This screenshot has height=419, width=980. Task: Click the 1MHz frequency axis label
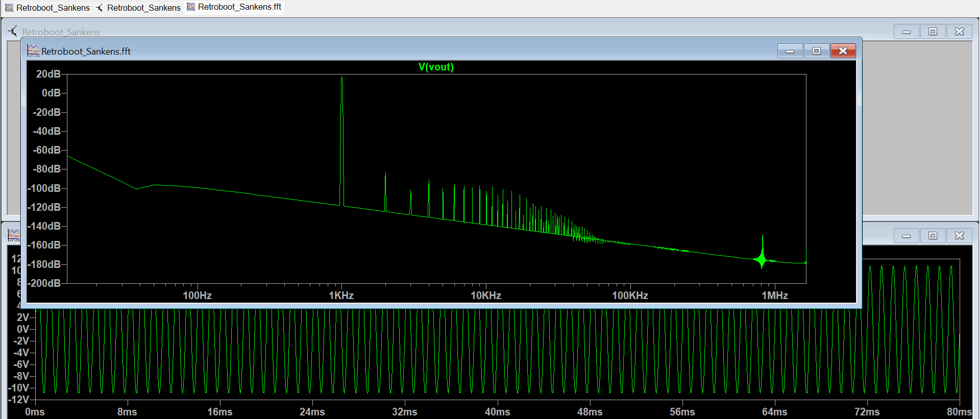coord(775,295)
